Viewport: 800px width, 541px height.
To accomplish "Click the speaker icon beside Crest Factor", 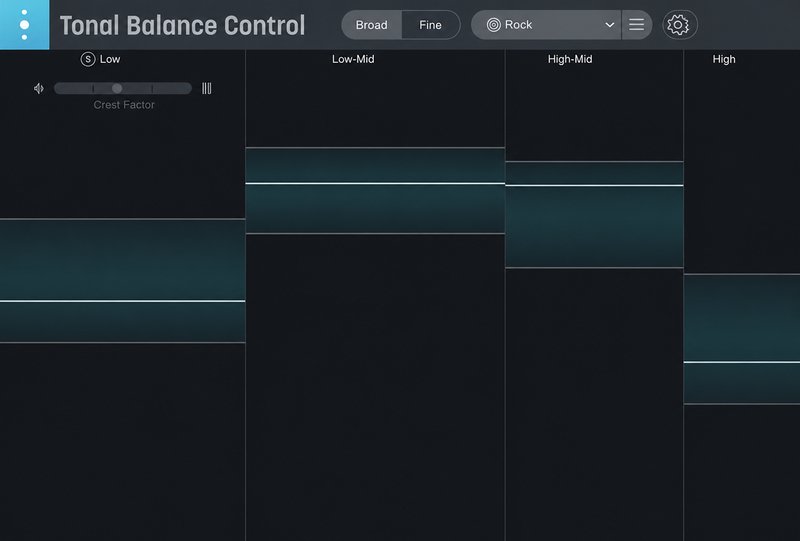I will (39, 88).
